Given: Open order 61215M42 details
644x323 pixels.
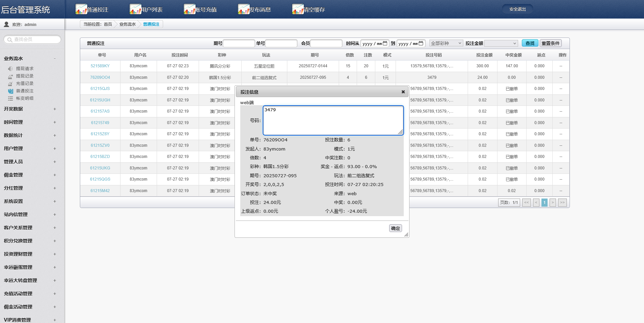Looking at the screenshot, I should point(100,191).
